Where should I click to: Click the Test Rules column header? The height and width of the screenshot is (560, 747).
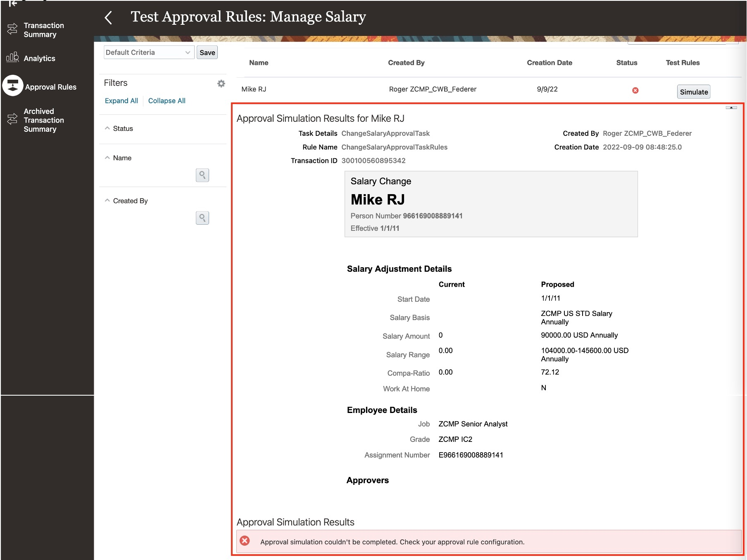click(x=683, y=63)
